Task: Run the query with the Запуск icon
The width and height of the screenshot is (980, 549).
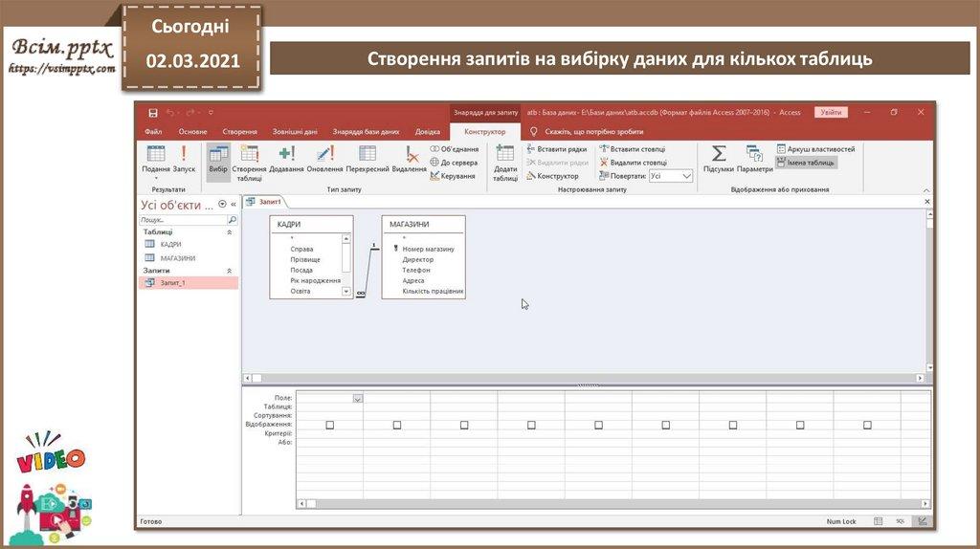Action: coord(184,156)
